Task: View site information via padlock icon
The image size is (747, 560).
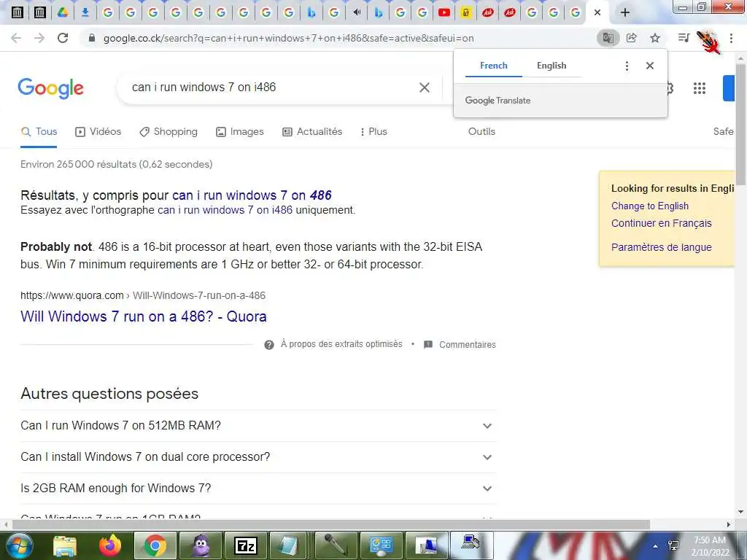Action: coord(92,38)
